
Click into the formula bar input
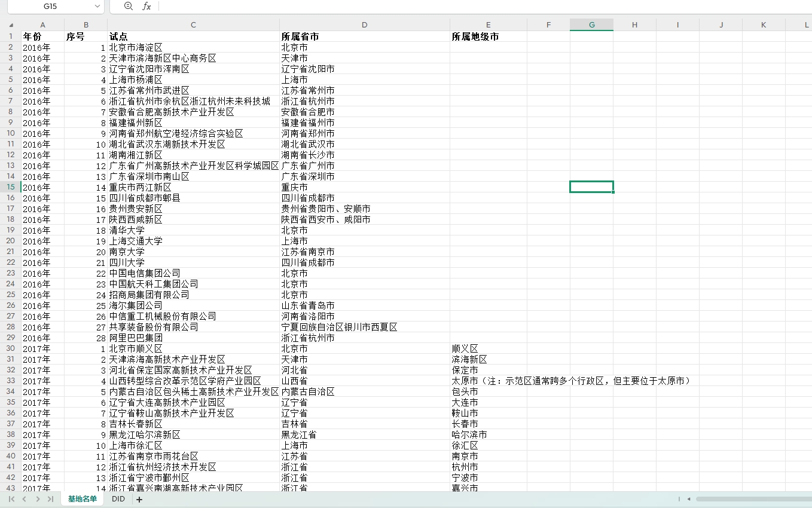pyautogui.click(x=484, y=6)
